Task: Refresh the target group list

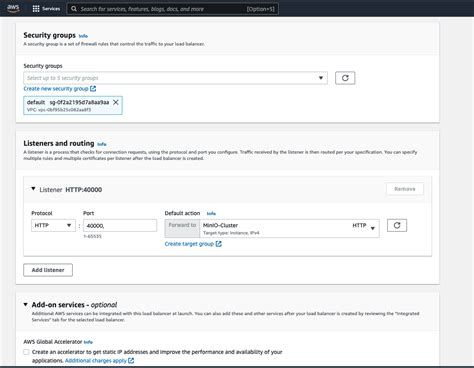Action: (x=397, y=225)
